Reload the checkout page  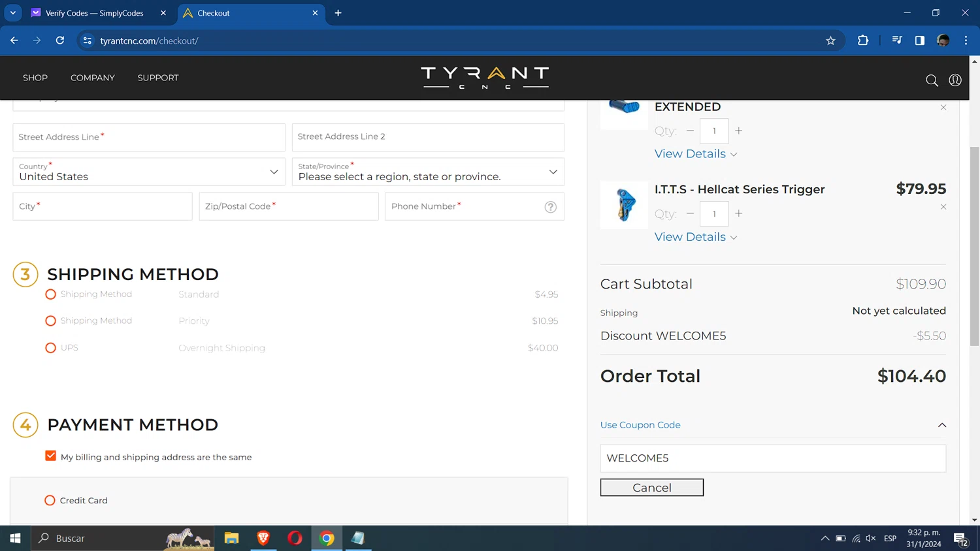coord(60,40)
